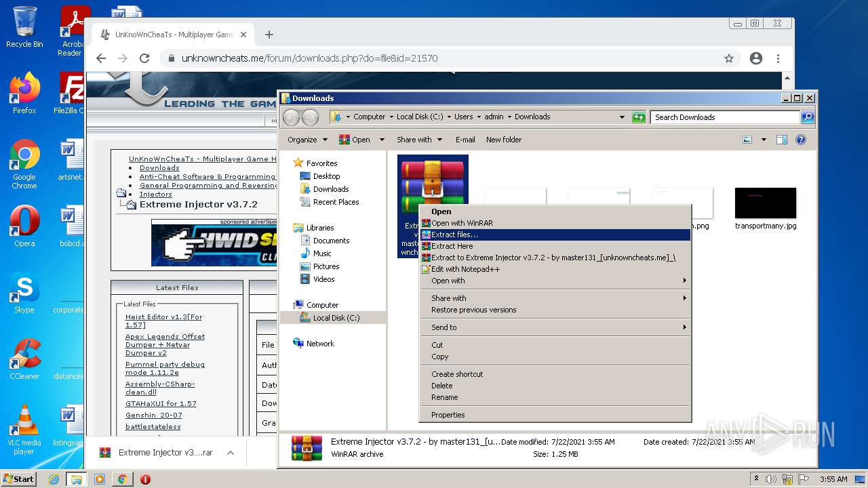This screenshot has height=488, width=868.
Task: Launch CCleaner from the desktop
Action: (24, 359)
